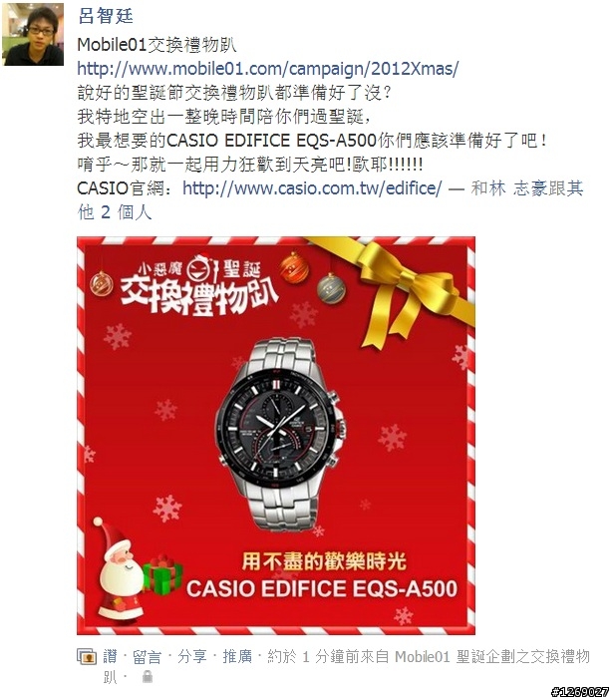Click the photo post icon by 讚
This screenshot has width=615, height=700.
(86, 657)
